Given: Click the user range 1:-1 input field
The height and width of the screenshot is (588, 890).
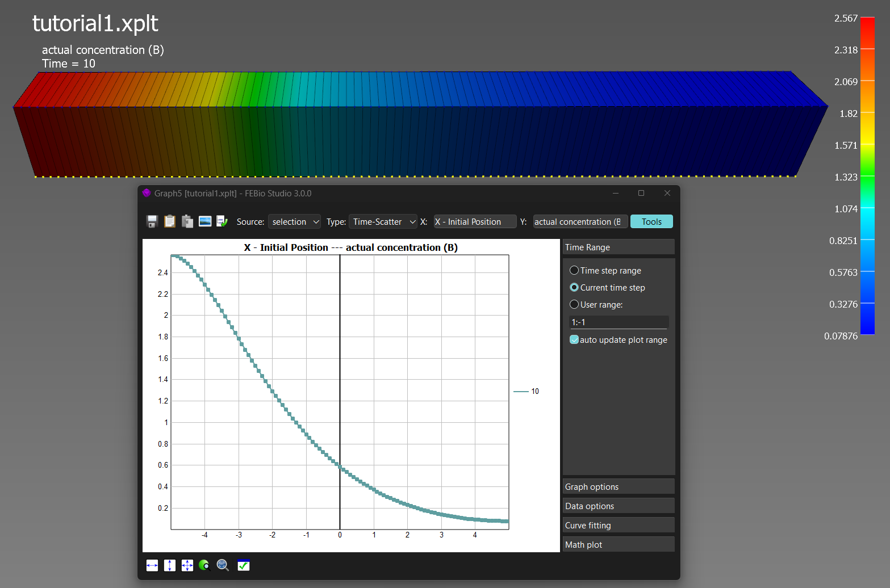Looking at the screenshot, I should pos(619,322).
